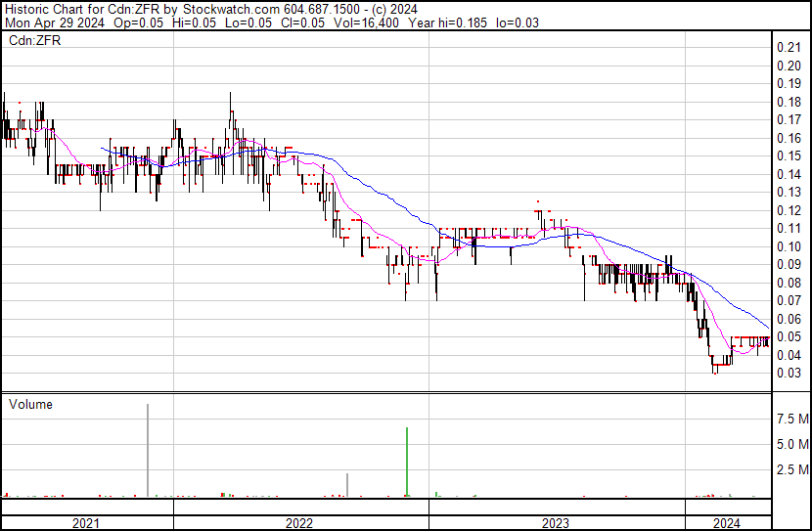This screenshot has width=812, height=531.
Task: Click the shorter gray volume bar in 2022
Action: (x=347, y=484)
